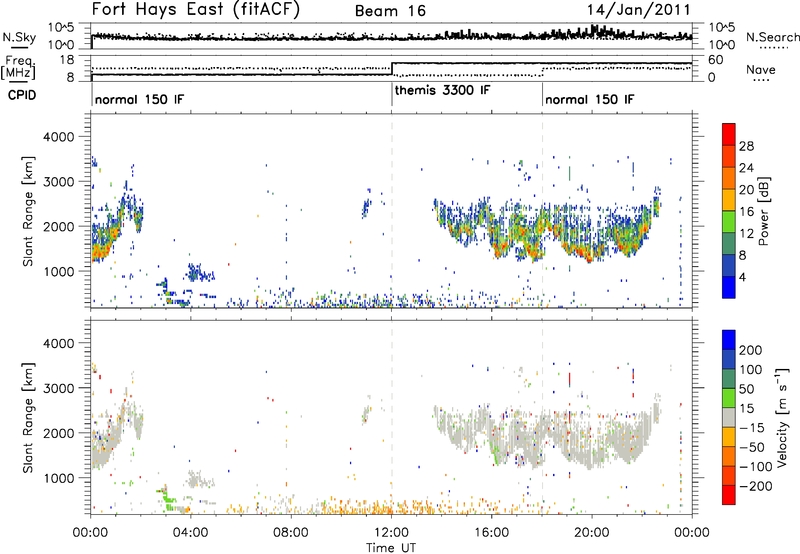Click the 'Slant Range [km]' label of velocity panel

click(28, 417)
